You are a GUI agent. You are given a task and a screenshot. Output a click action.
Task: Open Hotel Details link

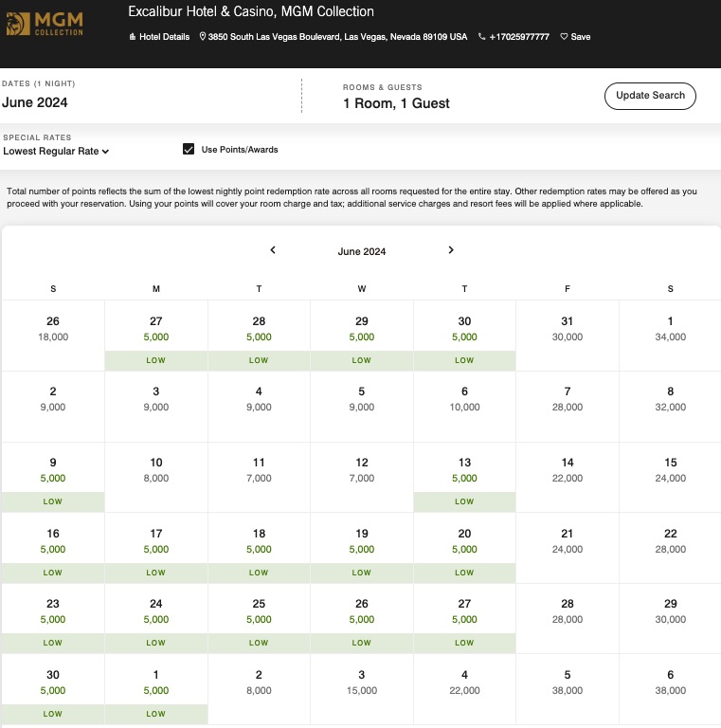click(163, 37)
